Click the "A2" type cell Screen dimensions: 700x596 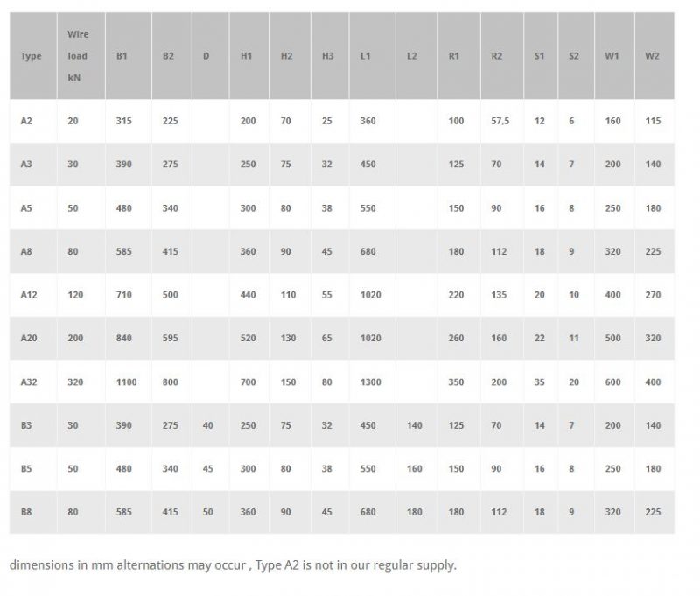coord(27,121)
